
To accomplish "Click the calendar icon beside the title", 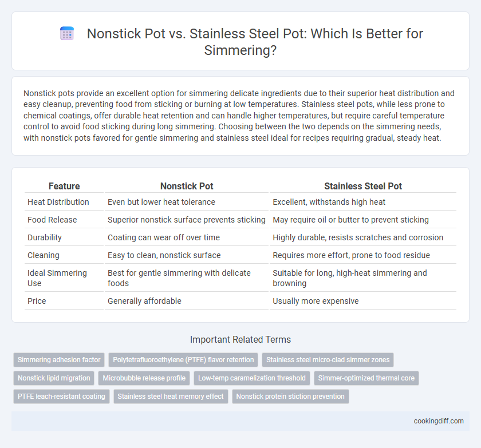I will click(x=67, y=33).
